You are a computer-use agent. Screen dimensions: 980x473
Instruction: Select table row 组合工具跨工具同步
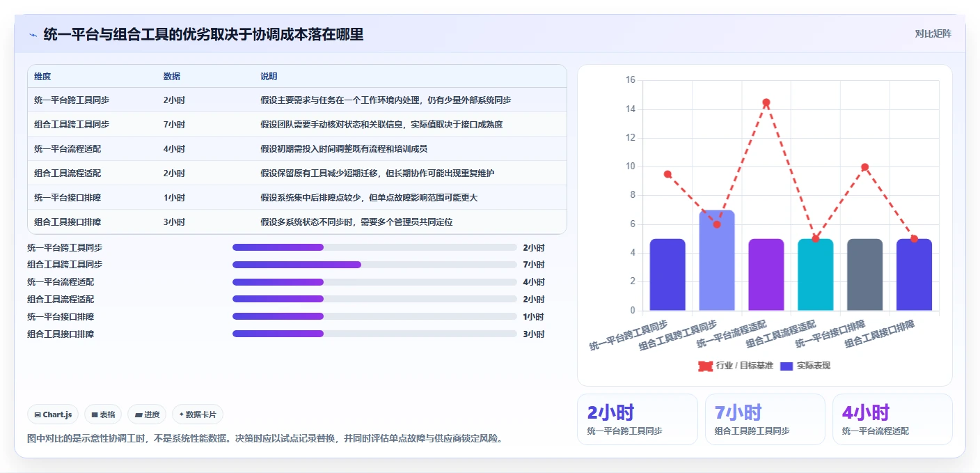point(297,125)
